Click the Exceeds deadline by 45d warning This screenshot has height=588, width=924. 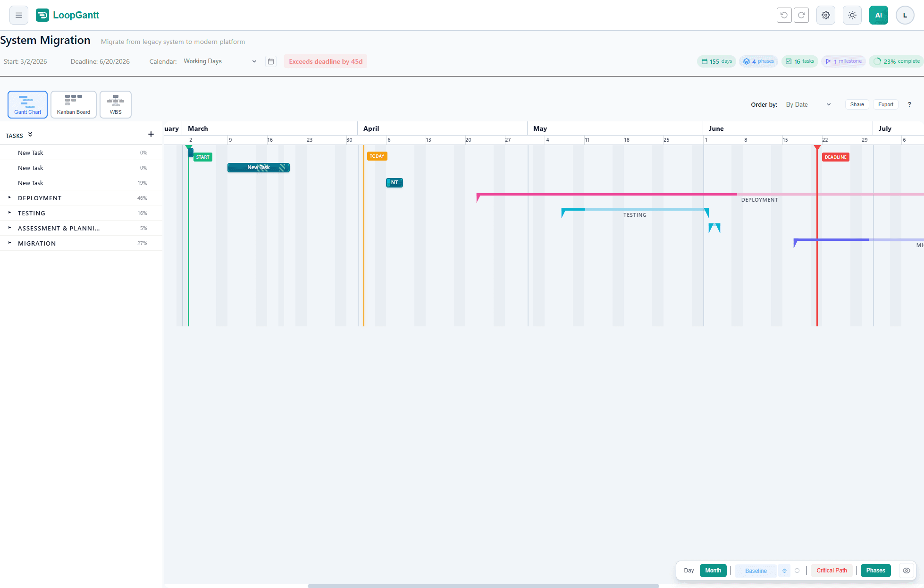click(x=325, y=61)
